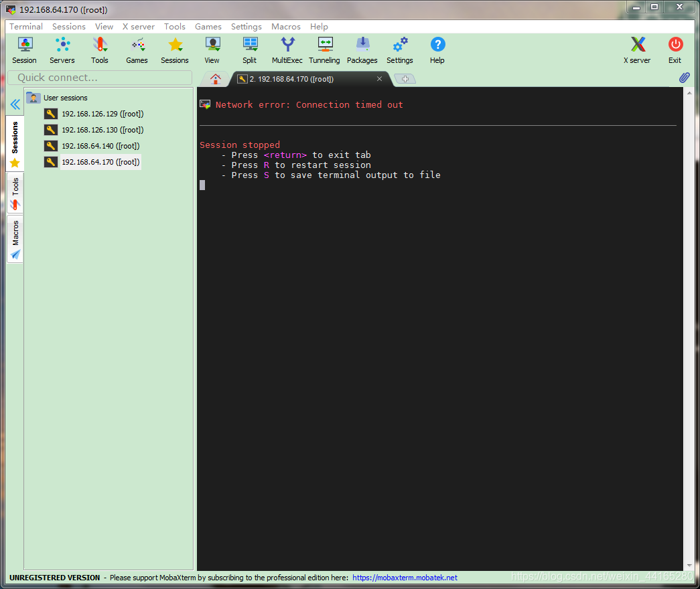Click the terminal scrollbar up arrow
Image resolution: width=700 pixels, height=589 pixels.
[x=689, y=93]
